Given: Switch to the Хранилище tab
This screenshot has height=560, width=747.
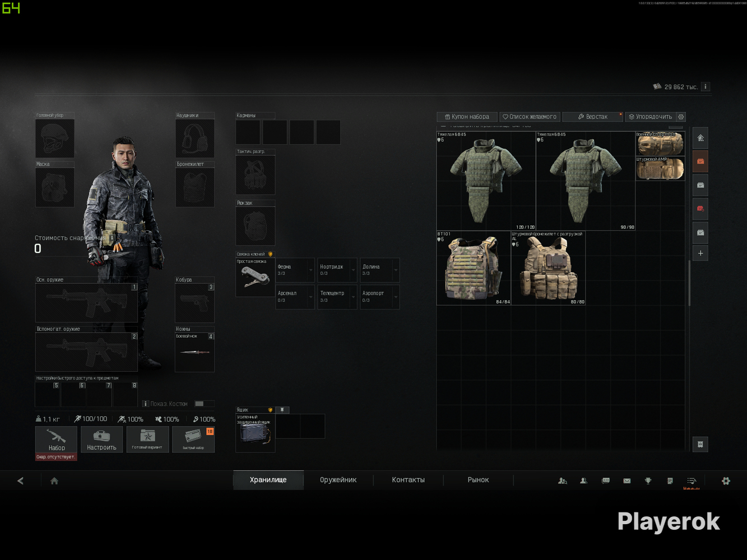Looking at the screenshot, I should coord(268,480).
